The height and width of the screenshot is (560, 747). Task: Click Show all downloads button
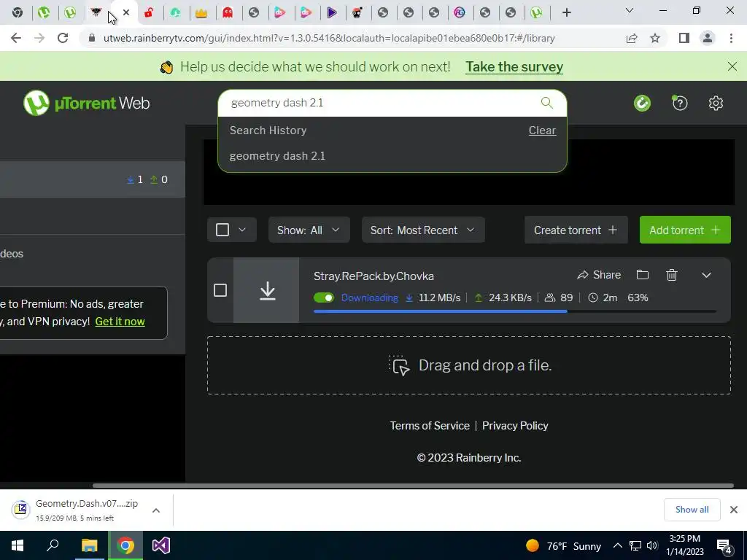pos(692,510)
